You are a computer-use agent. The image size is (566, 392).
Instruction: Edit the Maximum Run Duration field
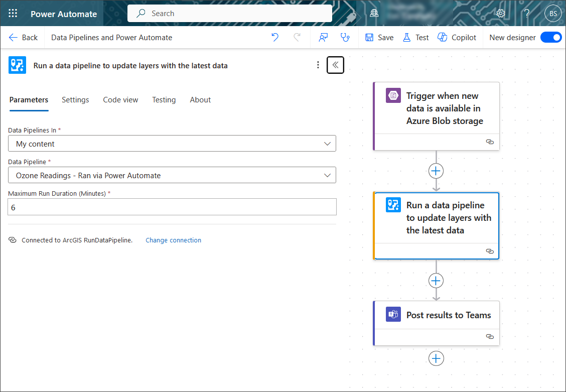(x=172, y=206)
